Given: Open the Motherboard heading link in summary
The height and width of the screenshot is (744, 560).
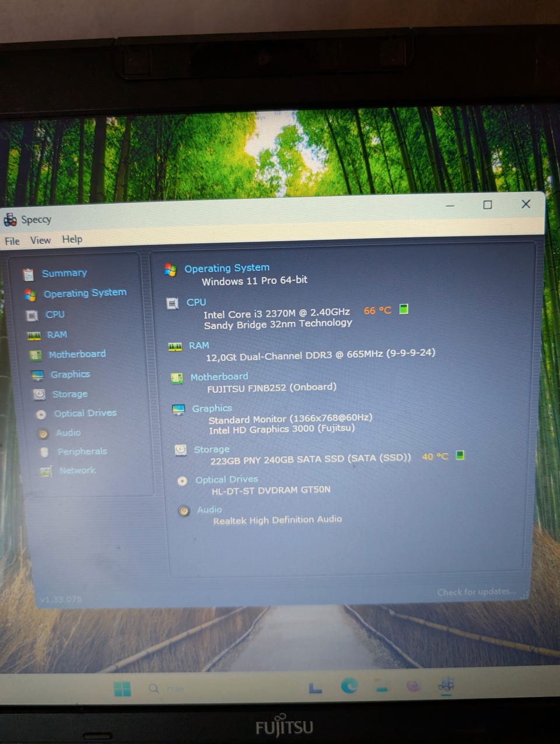Looking at the screenshot, I should pos(219,377).
